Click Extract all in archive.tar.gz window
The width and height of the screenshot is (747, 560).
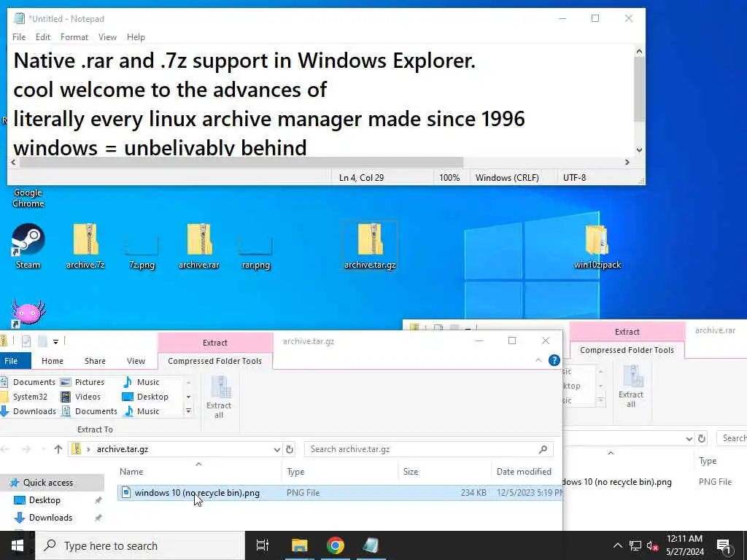pos(219,397)
